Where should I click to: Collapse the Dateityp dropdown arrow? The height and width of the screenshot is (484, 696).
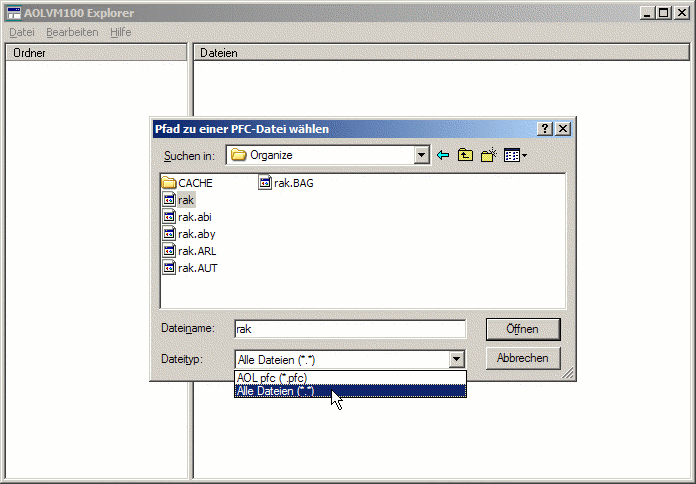(457, 359)
